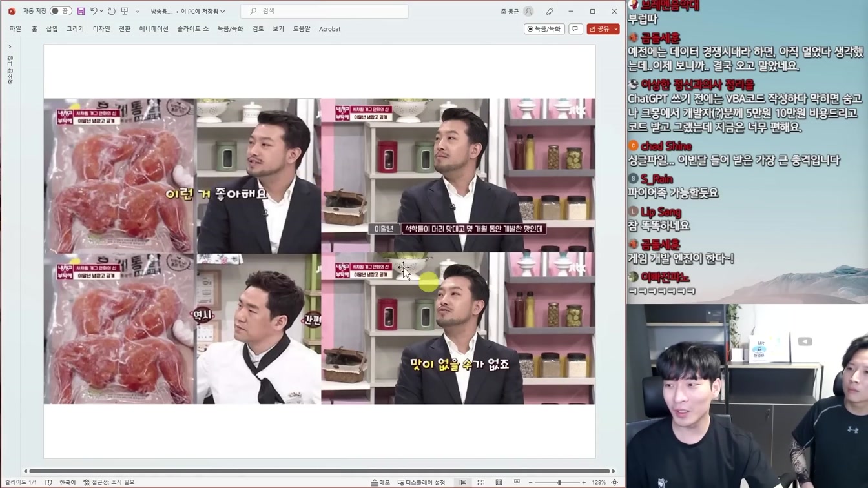Viewport: 868px width, 488px height.
Task: Click the 녹음/녹화 record button at right
Action: pos(544,29)
